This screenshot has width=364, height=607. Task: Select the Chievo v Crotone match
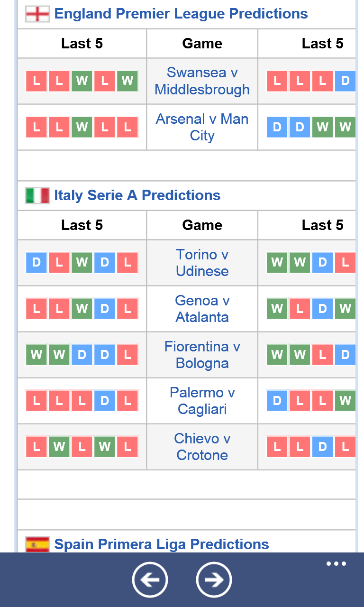[202, 447]
